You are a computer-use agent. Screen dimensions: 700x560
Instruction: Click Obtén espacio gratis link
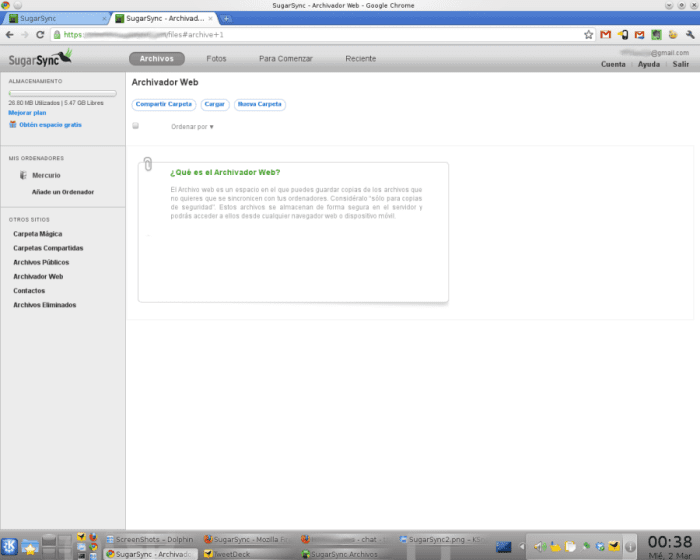tap(50, 125)
